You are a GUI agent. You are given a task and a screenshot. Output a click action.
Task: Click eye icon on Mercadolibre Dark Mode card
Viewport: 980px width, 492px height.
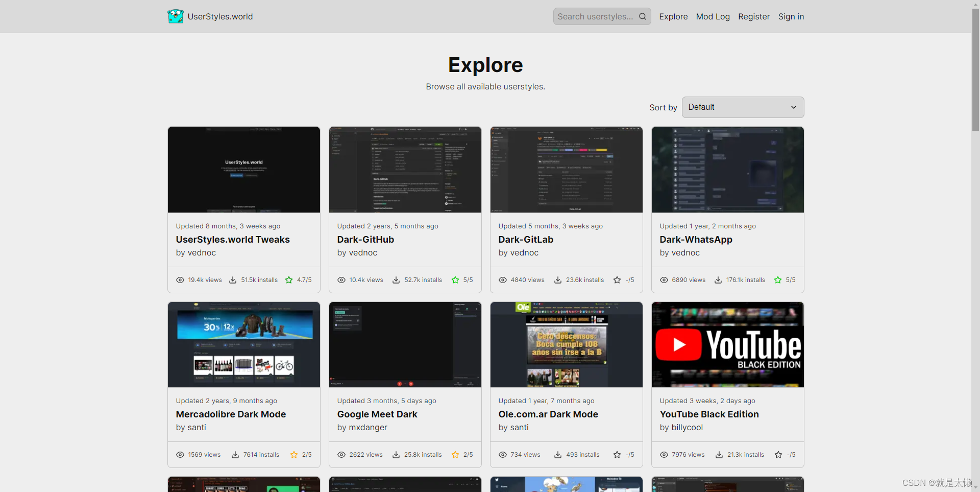coord(180,455)
